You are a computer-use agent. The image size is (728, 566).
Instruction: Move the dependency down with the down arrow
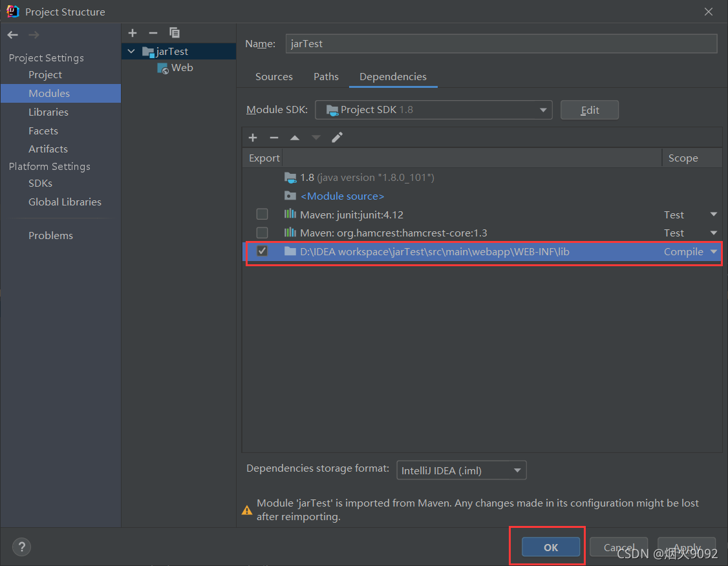point(316,138)
